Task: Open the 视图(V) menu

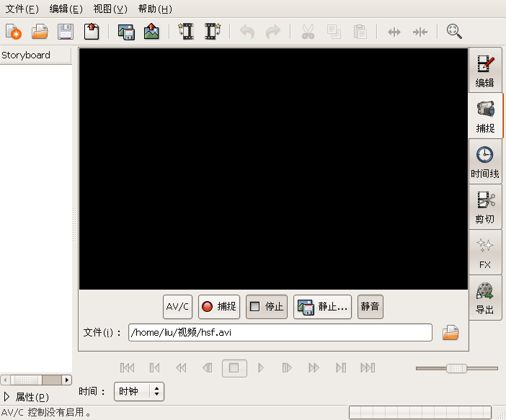Action: click(x=110, y=9)
